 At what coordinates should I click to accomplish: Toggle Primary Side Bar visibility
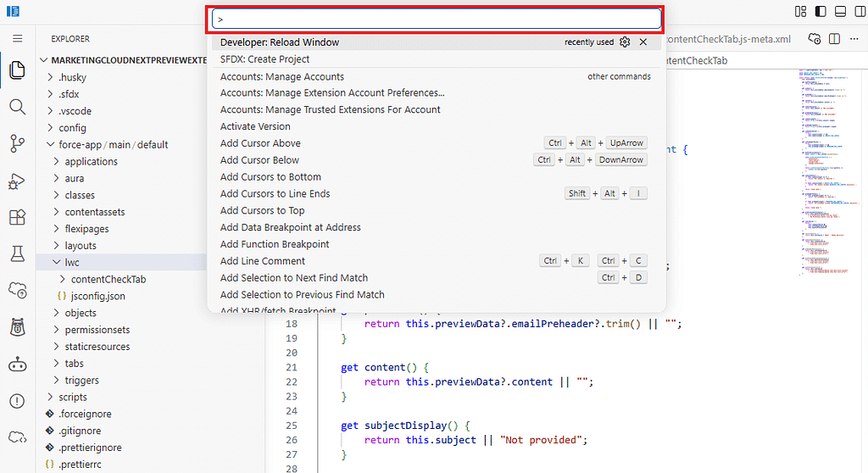pyautogui.click(x=821, y=11)
